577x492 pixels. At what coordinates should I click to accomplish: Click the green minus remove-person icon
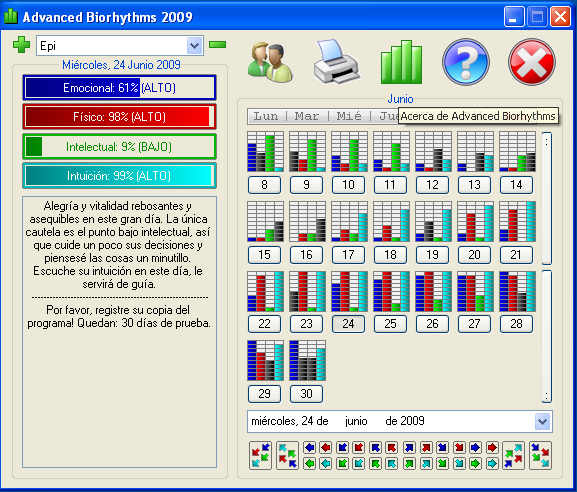[217, 45]
